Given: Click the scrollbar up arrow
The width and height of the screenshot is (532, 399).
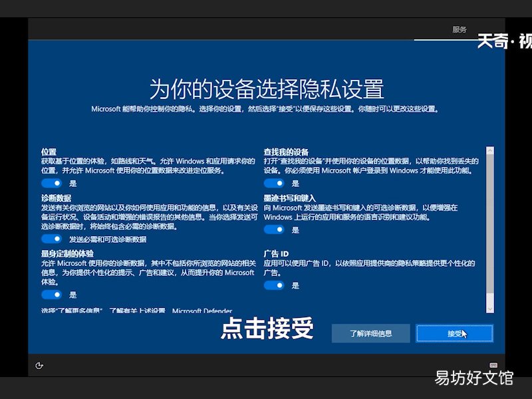Looking at the screenshot, I should 490,151.
